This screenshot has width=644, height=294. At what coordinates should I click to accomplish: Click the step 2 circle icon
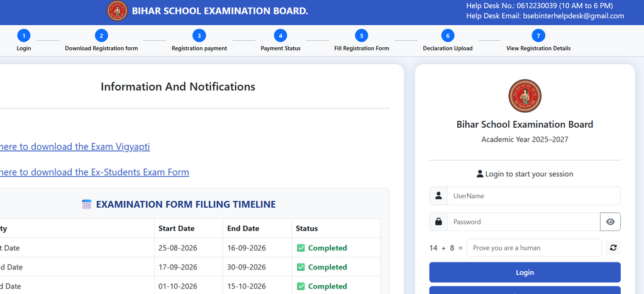(101, 36)
